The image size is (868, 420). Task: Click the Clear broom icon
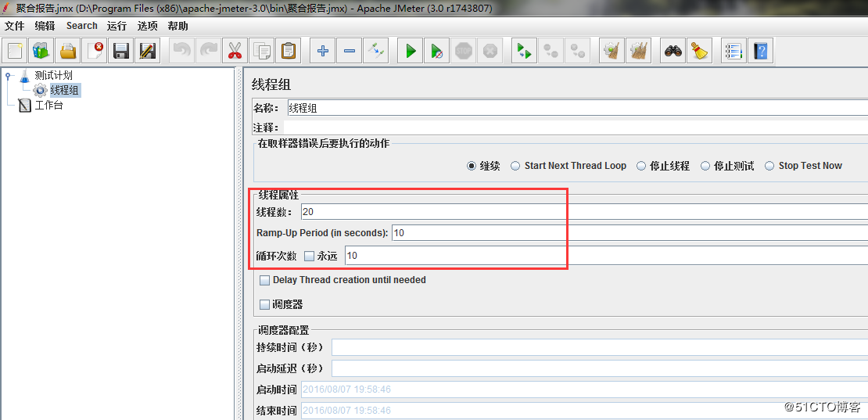click(x=612, y=52)
